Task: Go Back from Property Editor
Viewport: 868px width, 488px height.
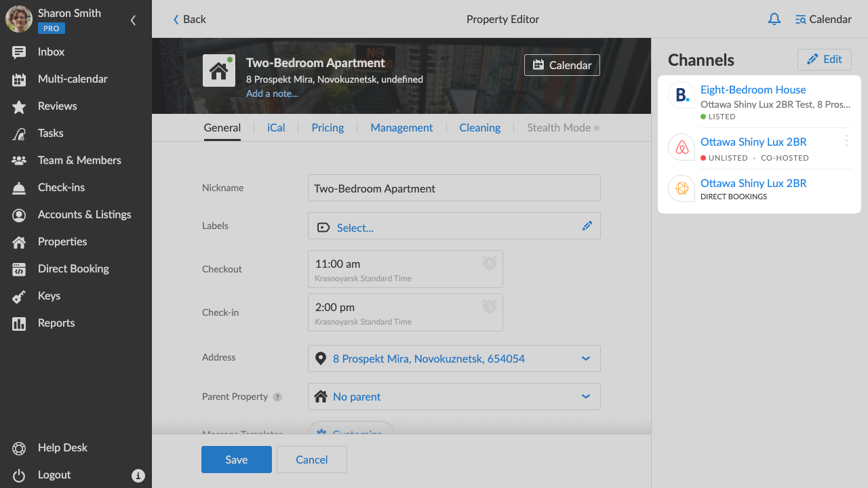Action: [x=189, y=19]
